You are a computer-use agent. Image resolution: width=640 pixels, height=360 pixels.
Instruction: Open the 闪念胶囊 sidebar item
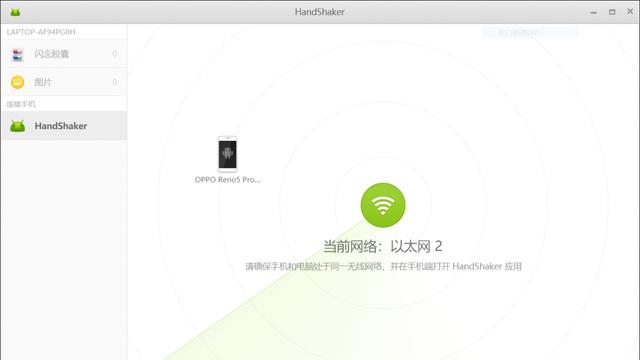click(x=64, y=54)
